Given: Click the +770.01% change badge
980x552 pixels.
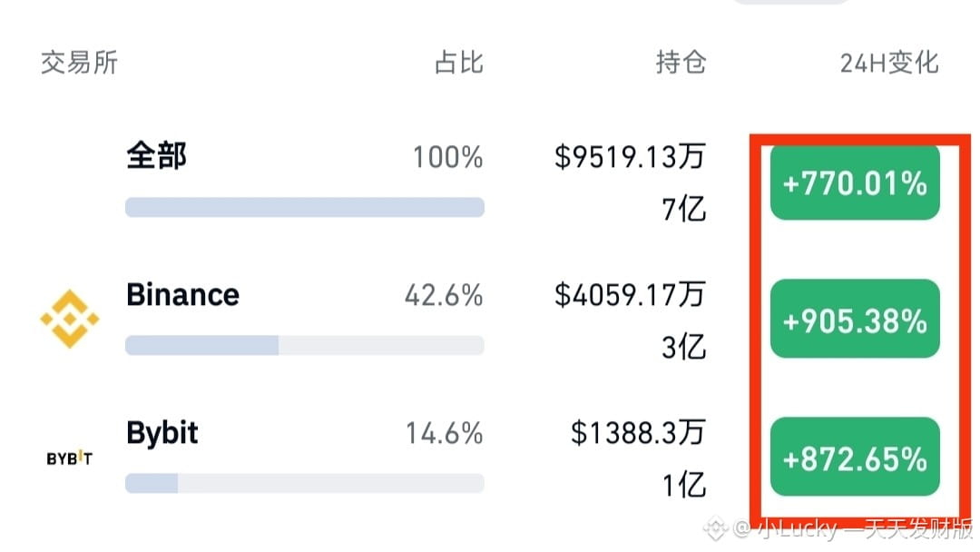Looking at the screenshot, I should (x=855, y=182).
